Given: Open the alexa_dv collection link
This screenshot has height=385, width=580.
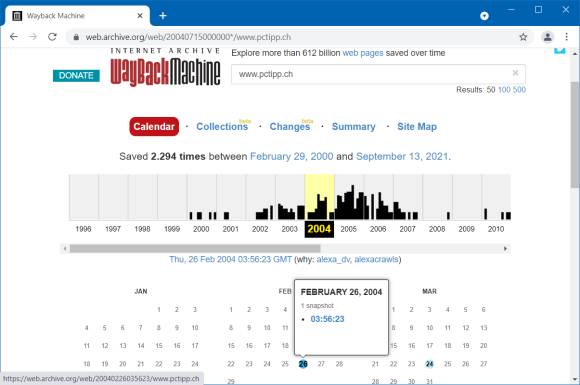Looking at the screenshot, I should pyautogui.click(x=333, y=259).
